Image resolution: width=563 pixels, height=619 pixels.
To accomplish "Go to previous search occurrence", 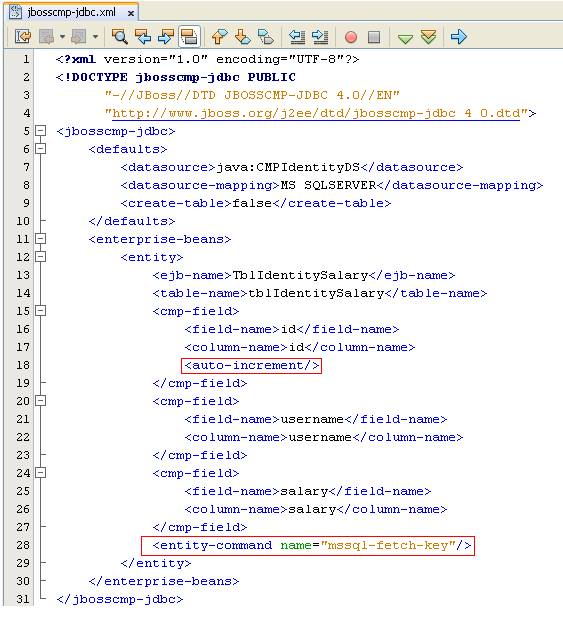I will pyautogui.click(x=143, y=37).
